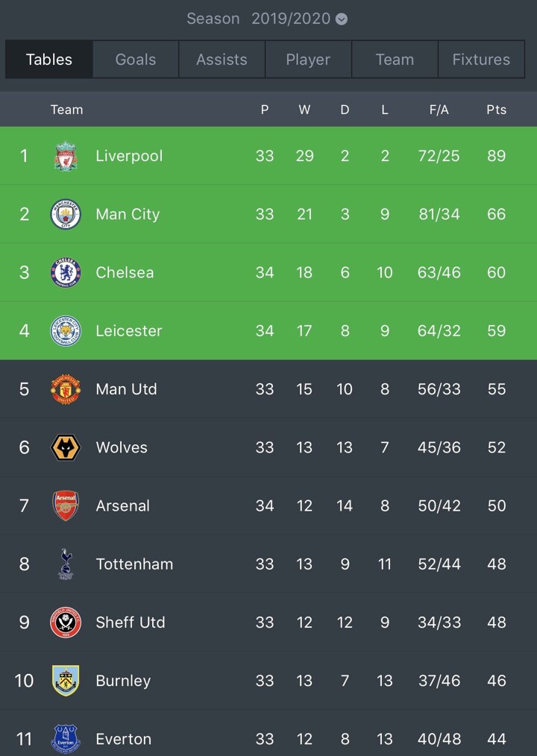
Task: Select the Sheff Utd club crest
Action: pos(66,623)
